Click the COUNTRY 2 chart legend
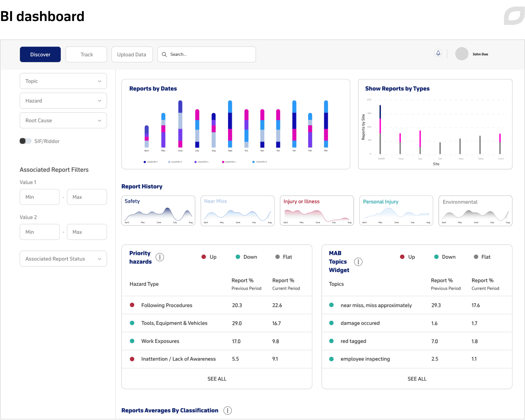The height and width of the screenshot is (420, 525). click(x=175, y=162)
